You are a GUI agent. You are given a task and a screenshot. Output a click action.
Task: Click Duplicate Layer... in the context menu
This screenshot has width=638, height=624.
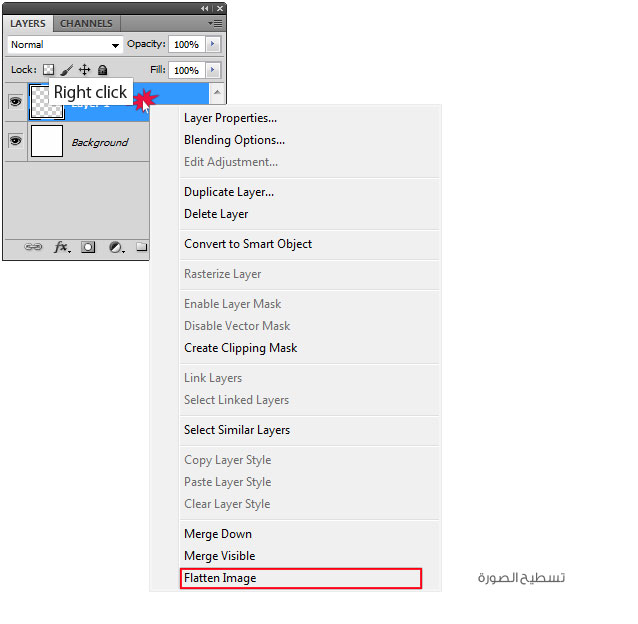[229, 192]
